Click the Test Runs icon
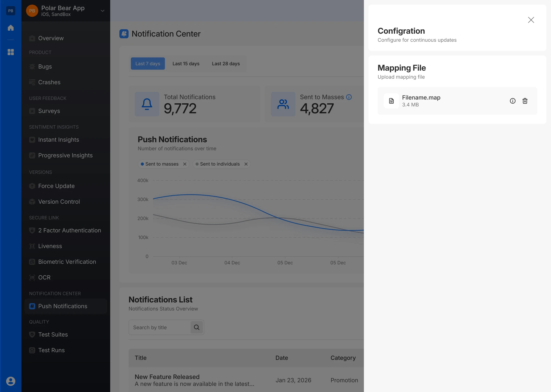Viewport: 551px width, 392px height. pos(32,350)
